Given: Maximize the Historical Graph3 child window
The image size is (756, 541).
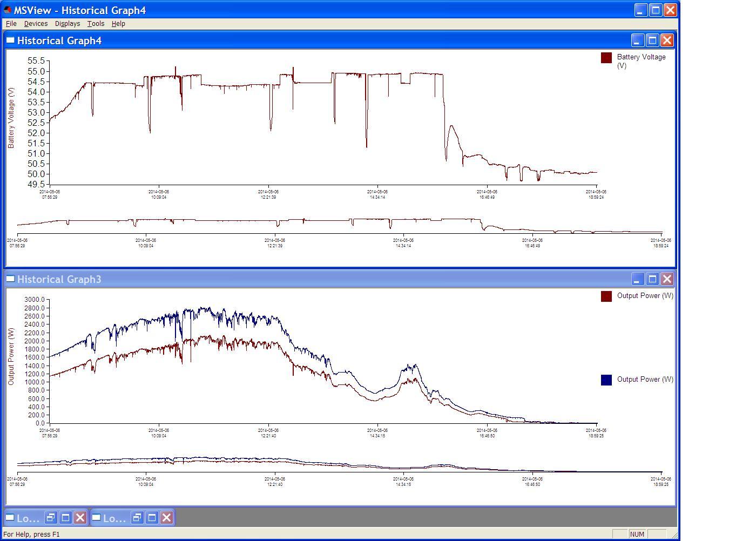Looking at the screenshot, I should click(x=652, y=279).
